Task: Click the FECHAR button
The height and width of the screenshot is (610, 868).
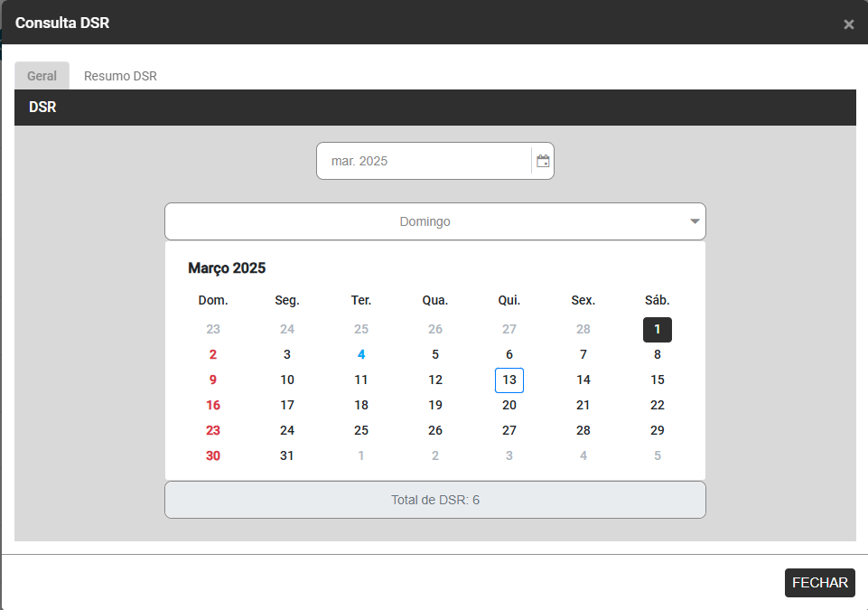Action: point(820,583)
